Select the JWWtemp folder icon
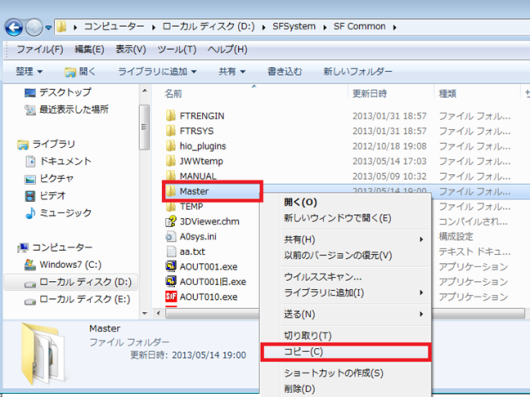 171,161
